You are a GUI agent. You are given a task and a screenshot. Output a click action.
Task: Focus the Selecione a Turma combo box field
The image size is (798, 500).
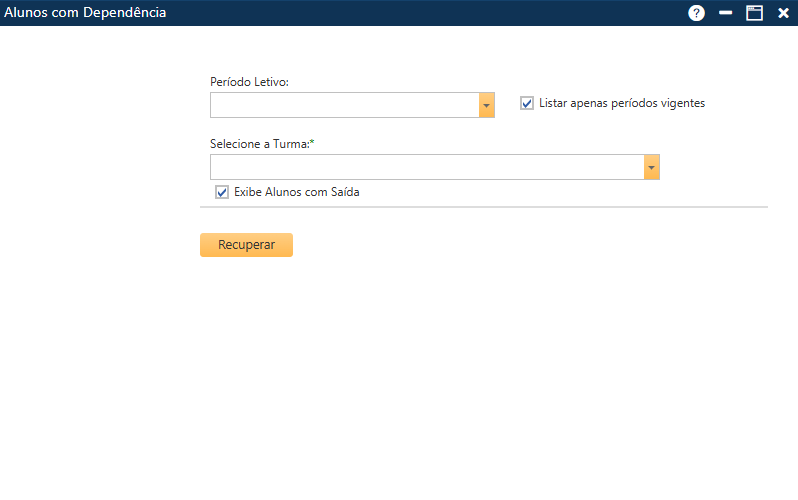(426, 167)
